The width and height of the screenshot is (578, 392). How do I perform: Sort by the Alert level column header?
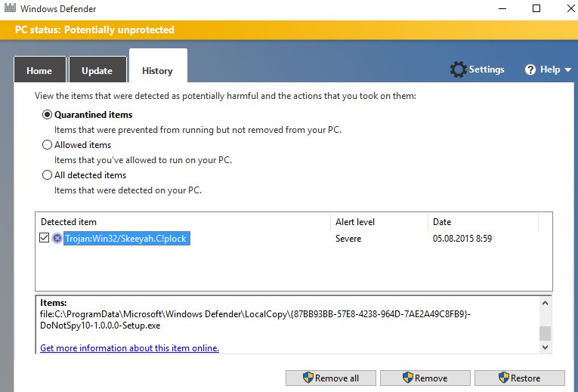tap(379, 222)
